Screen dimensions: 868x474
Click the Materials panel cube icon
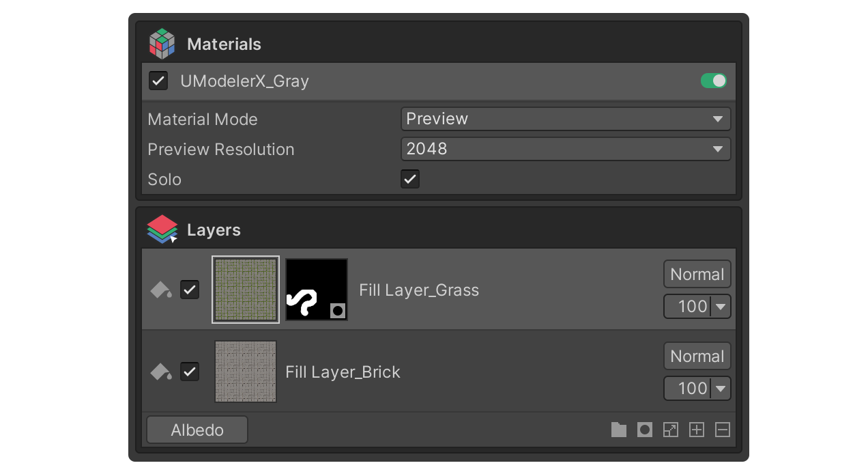(x=161, y=43)
